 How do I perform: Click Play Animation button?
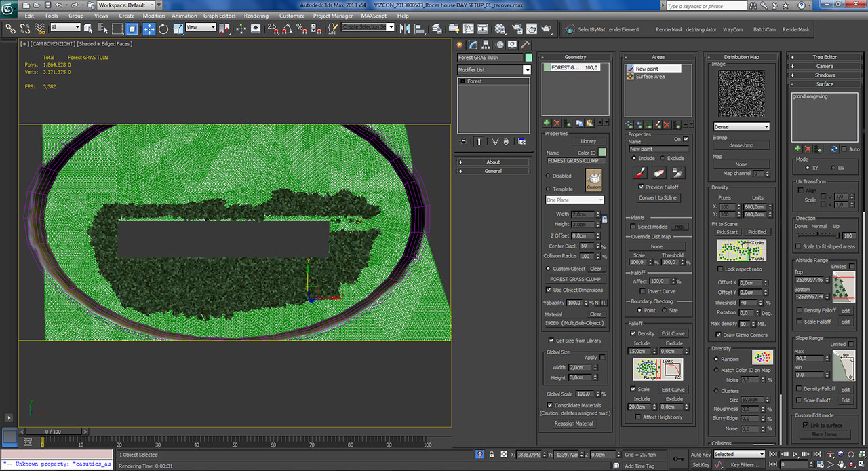pyautogui.click(x=794, y=454)
